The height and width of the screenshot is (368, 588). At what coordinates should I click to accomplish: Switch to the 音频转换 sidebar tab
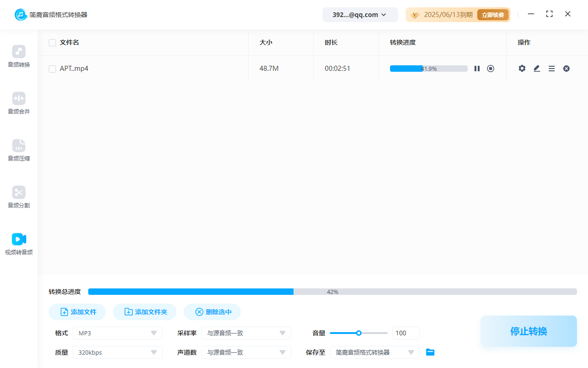tap(18, 56)
